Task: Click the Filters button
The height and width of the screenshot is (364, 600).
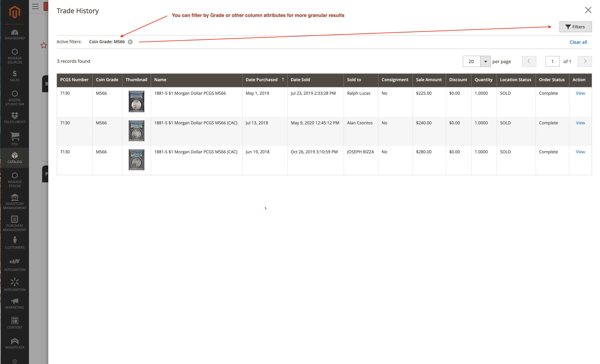Action: 575,27
